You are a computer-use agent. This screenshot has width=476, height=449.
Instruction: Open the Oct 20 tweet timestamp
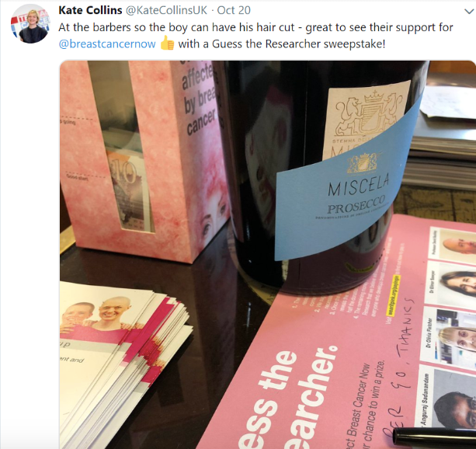tap(234, 10)
